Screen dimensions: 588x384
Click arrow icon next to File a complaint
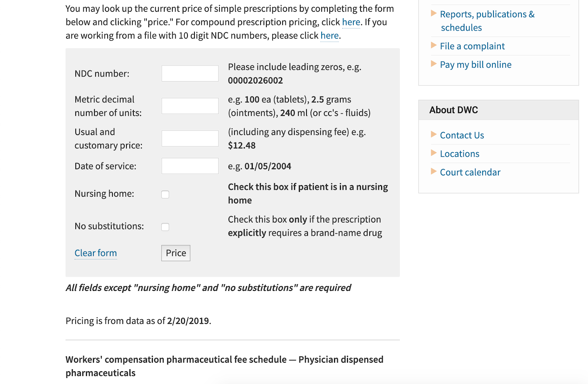(x=434, y=46)
